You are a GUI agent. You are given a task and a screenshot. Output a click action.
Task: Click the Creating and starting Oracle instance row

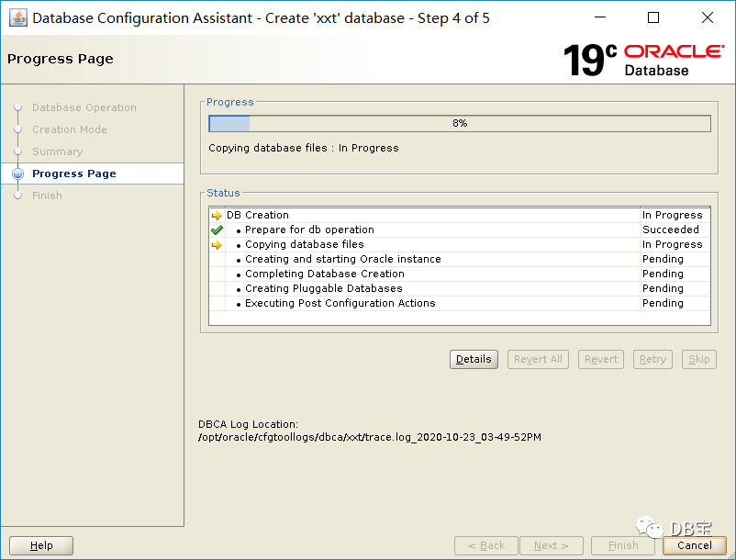pyautogui.click(x=342, y=259)
